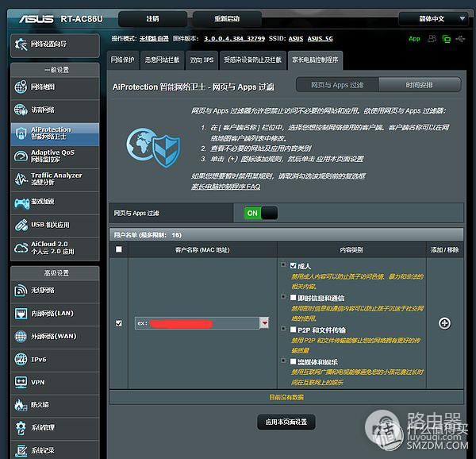The height and width of the screenshot is (459, 476).
Task: Expand the client name MAC address dropdown
Action: tap(264, 323)
